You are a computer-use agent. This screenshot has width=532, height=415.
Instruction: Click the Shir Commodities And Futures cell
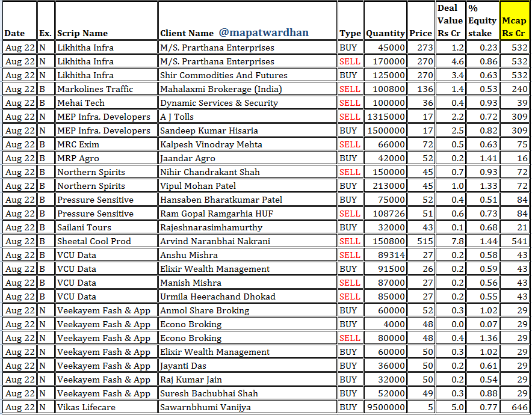click(247, 75)
